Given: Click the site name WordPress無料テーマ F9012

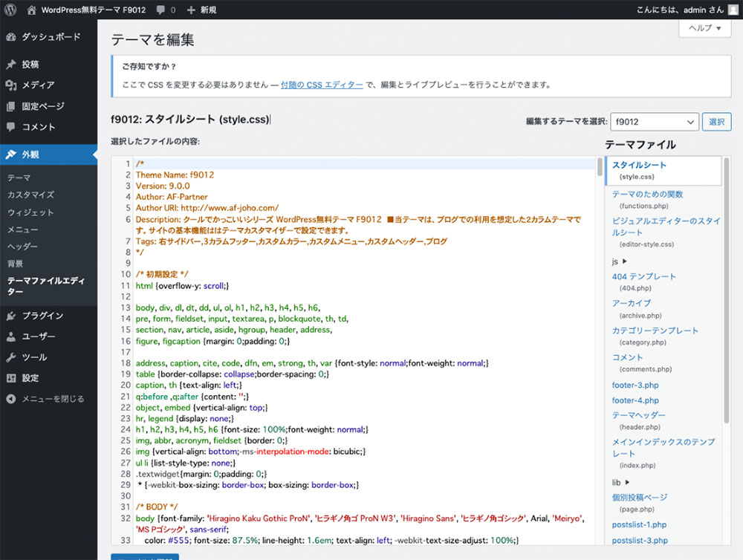Looking at the screenshot, I should point(94,10).
